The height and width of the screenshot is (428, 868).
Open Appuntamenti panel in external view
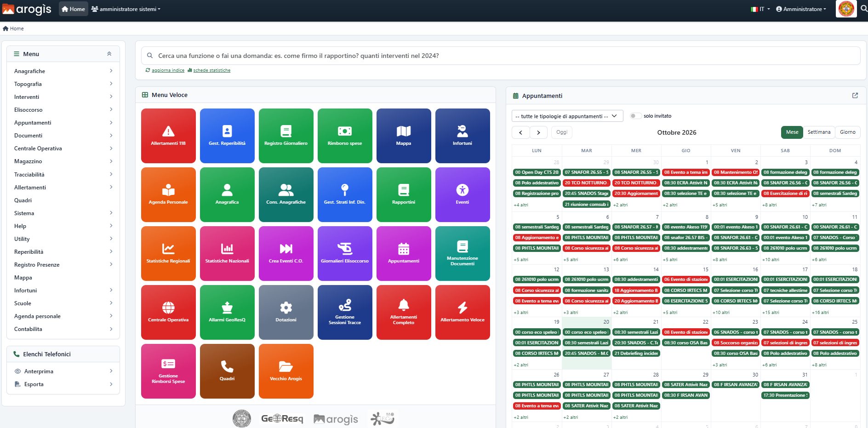tap(855, 96)
